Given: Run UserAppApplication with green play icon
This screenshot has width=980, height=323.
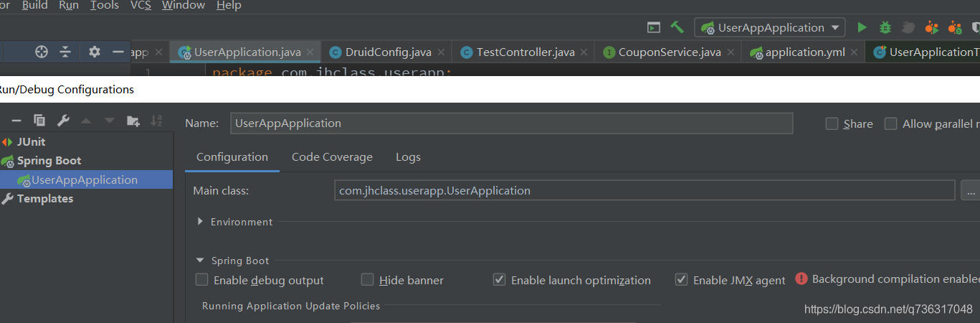Looking at the screenshot, I should point(862,27).
